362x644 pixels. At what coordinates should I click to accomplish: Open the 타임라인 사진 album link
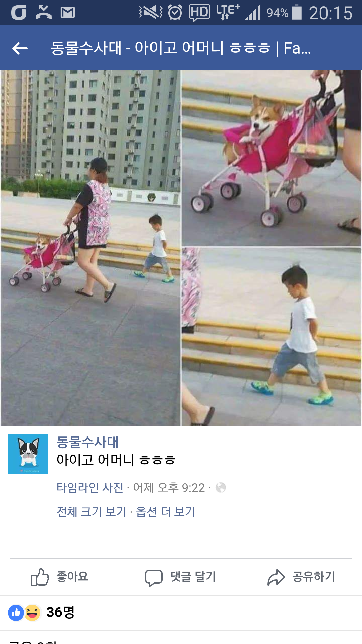point(90,487)
